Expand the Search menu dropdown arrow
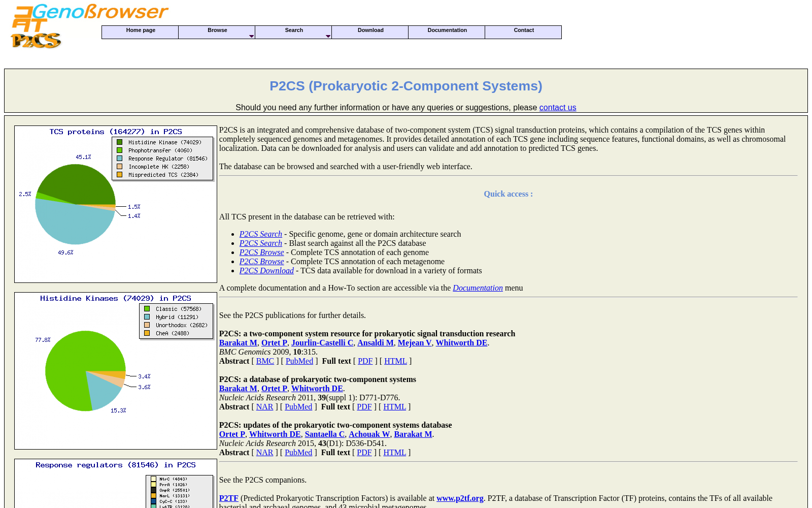Image resolution: width=812 pixels, height=508 pixels. click(328, 36)
